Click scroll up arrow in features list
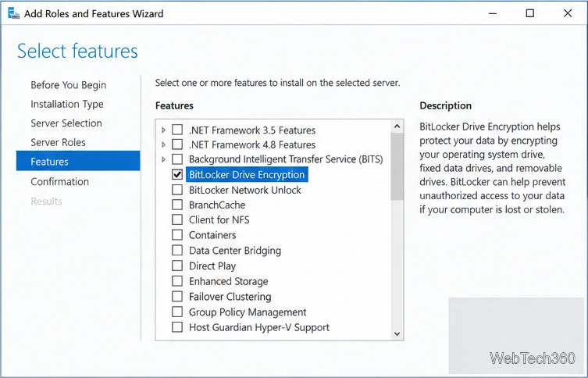Image resolution: width=588 pixels, height=378 pixels. point(397,127)
